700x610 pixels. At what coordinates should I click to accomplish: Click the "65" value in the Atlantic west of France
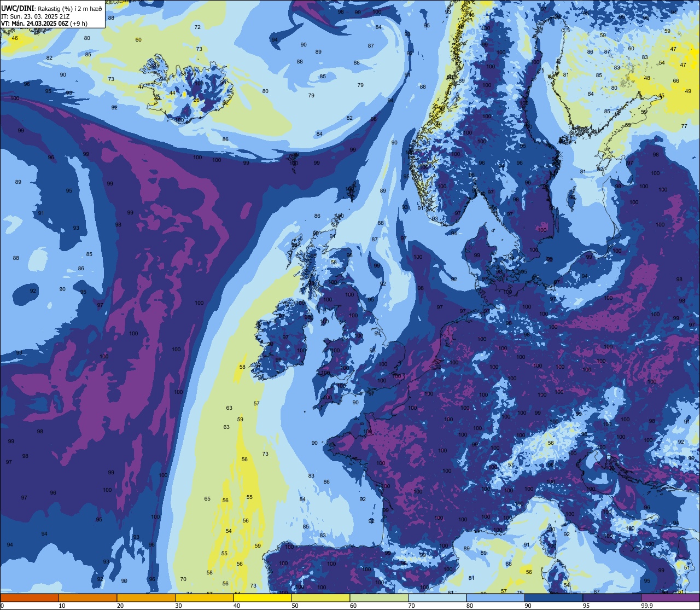pos(207,498)
